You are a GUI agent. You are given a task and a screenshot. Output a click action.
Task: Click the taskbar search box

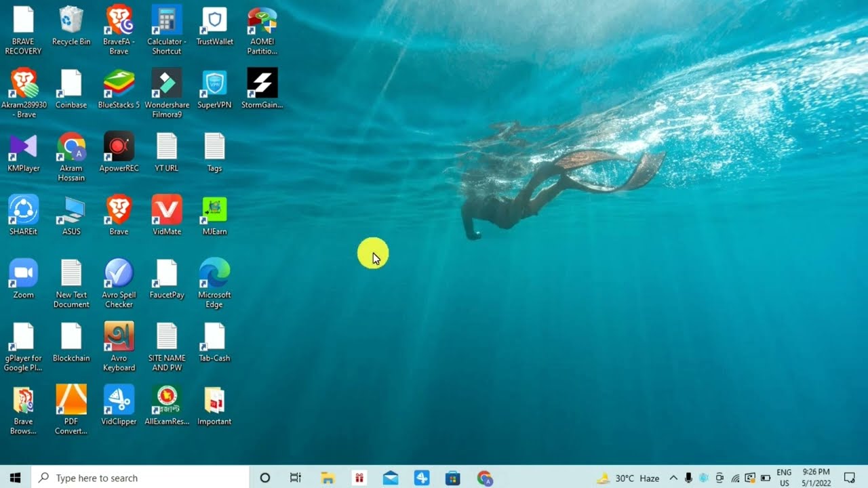(x=140, y=478)
